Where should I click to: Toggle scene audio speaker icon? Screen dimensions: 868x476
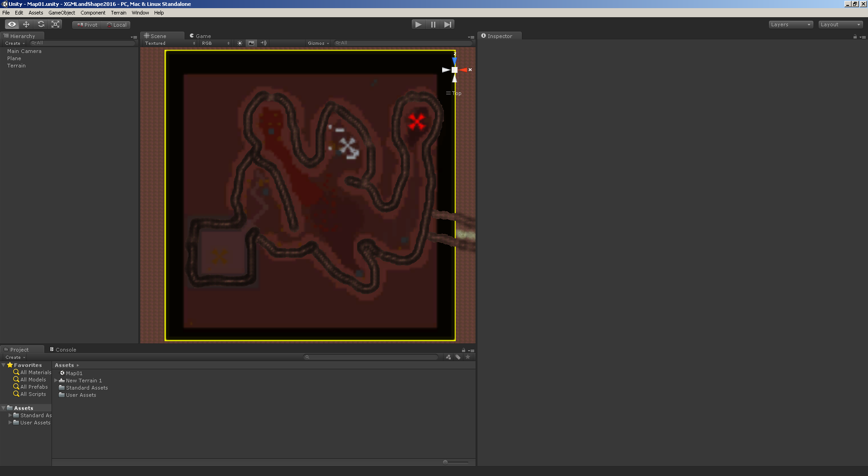tap(264, 43)
